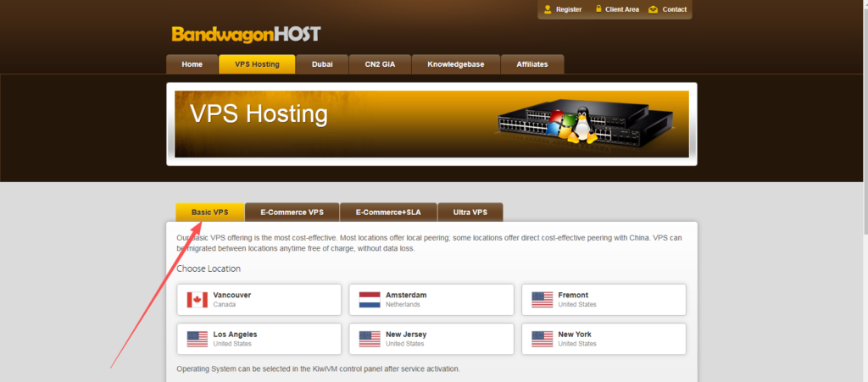Choose the New York location

(x=604, y=339)
